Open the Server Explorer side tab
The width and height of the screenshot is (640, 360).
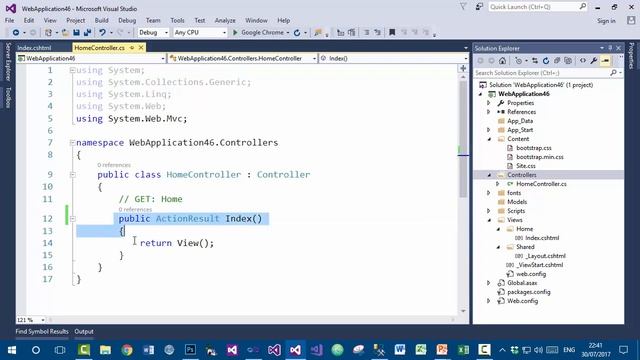pos(8,61)
